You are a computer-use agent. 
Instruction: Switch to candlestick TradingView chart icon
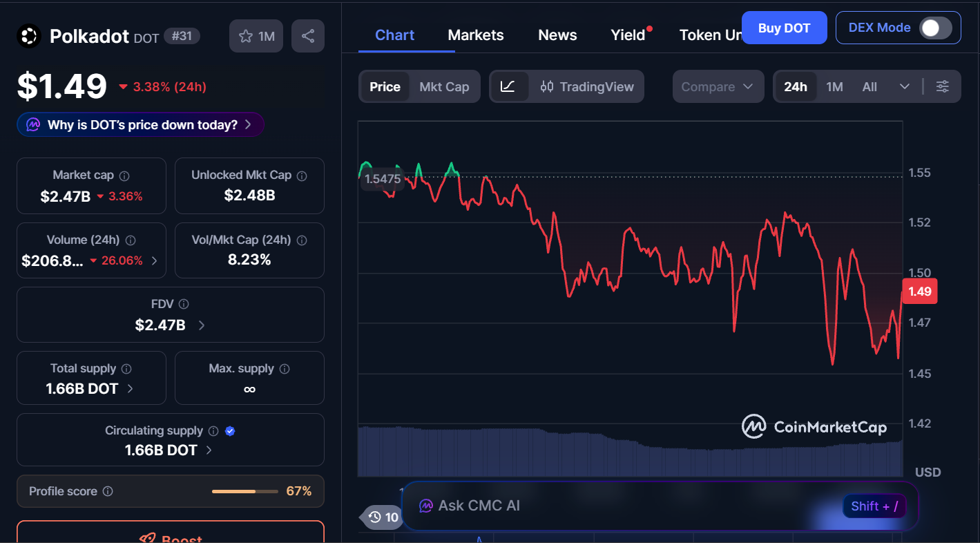pos(546,86)
